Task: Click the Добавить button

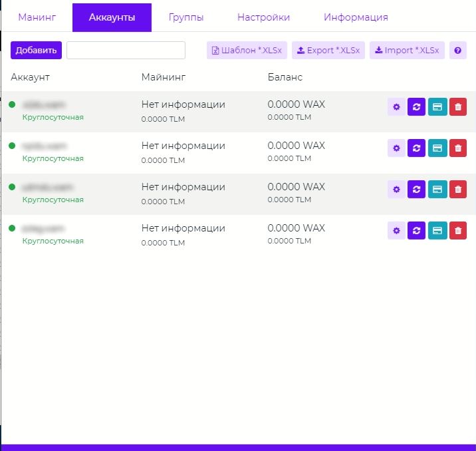Action: [x=36, y=51]
